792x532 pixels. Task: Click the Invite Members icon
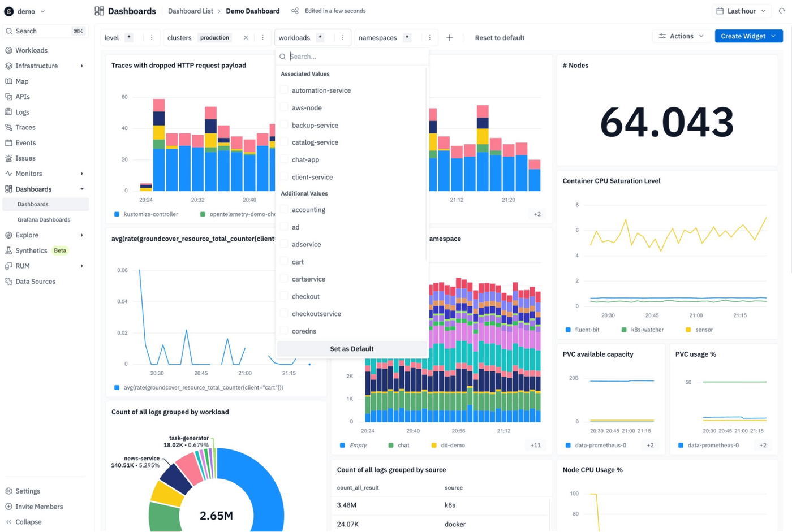pos(8,507)
